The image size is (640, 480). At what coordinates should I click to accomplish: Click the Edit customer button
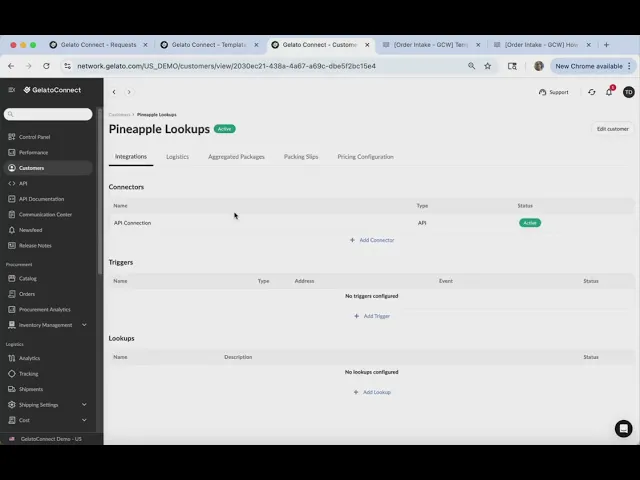[x=612, y=129]
